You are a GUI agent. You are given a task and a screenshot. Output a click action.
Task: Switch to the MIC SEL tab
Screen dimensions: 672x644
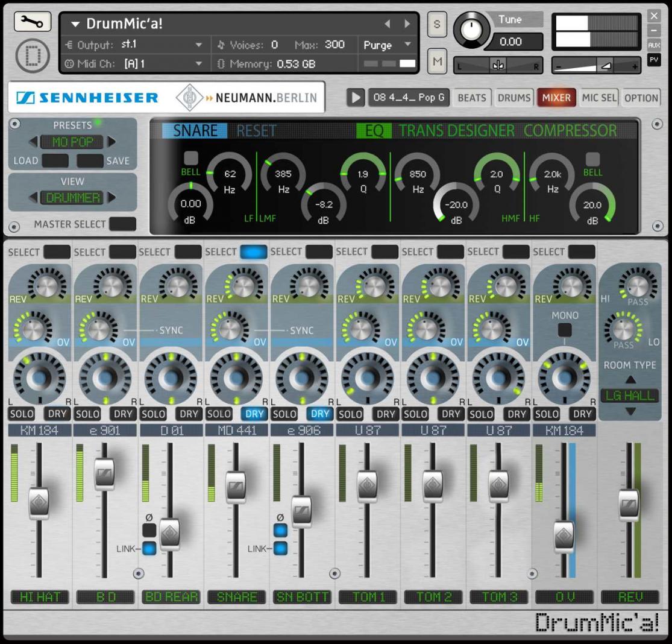click(x=598, y=98)
